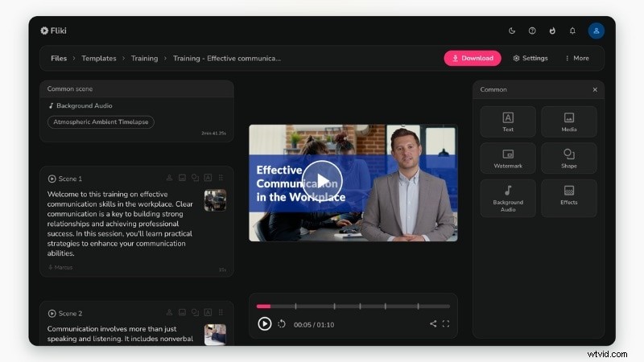The image size is (644, 362).
Task: Select the Marcus voice label
Action: pos(60,267)
